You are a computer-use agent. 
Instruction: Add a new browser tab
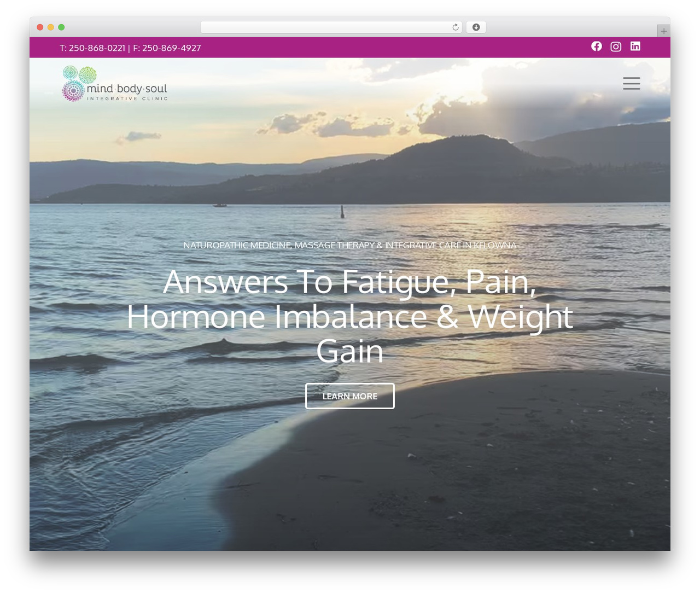click(x=663, y=31)
